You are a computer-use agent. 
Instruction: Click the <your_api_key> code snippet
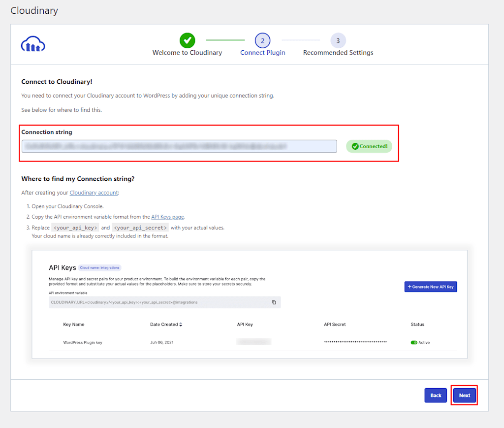tap(75, 228)
